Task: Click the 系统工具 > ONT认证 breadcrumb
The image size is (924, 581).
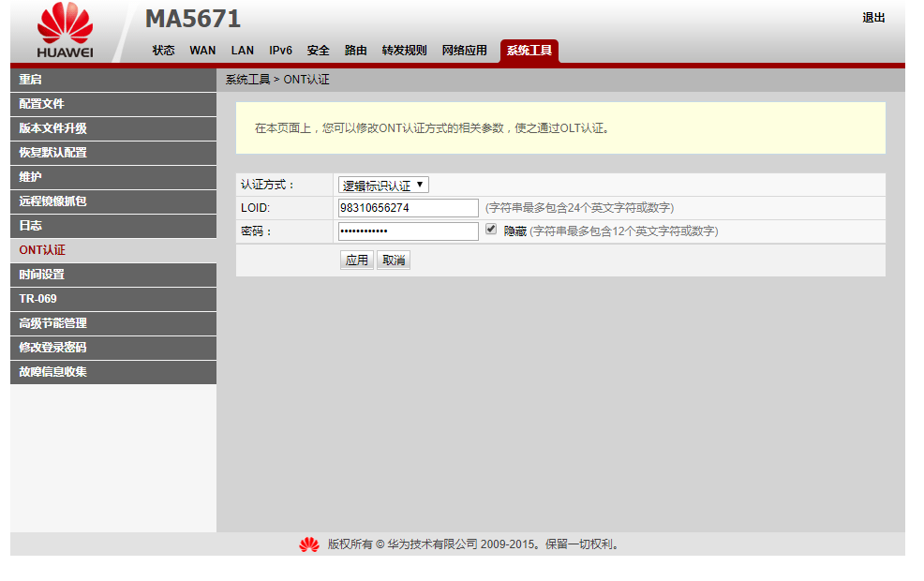Action: [277, 80]
